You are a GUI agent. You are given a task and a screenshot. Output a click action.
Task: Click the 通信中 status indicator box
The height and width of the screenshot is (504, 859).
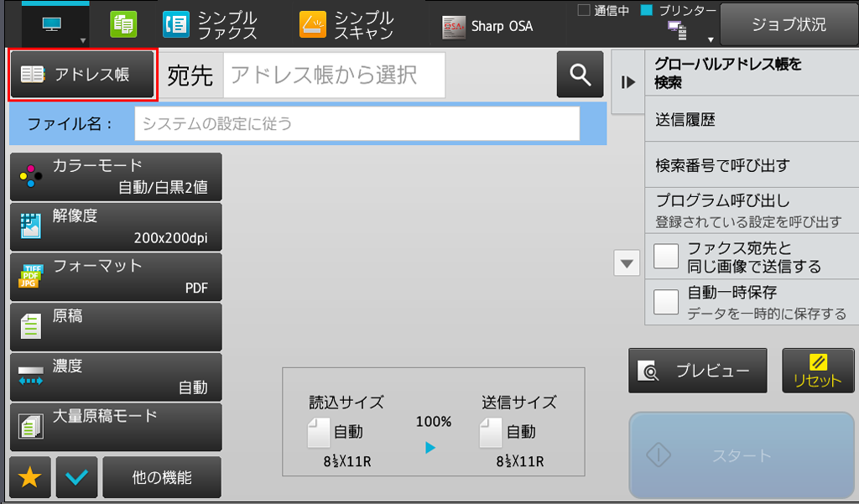(584, 10)
